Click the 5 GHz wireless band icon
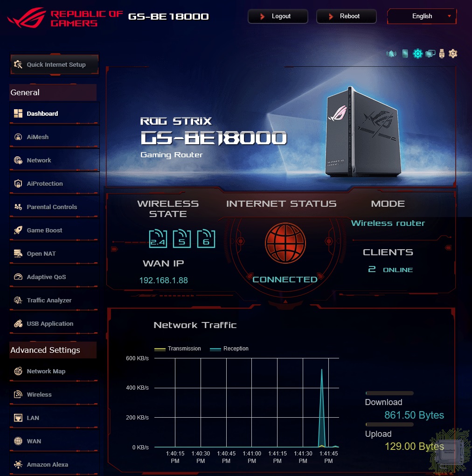Image resolution: width=472 pixels, height=476 pixels. (x=182, y=239)
